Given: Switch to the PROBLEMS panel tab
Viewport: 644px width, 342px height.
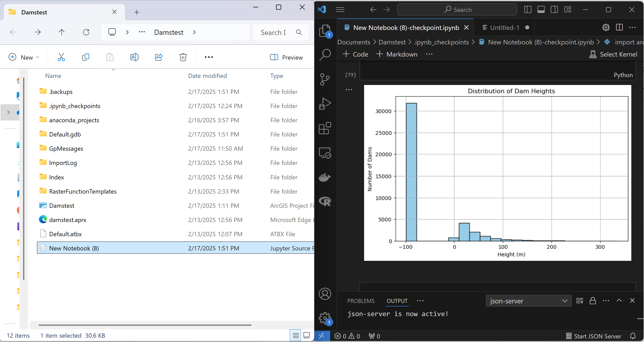Looking at the screenshot, I should pyautogui.click(x=361, y=301).
